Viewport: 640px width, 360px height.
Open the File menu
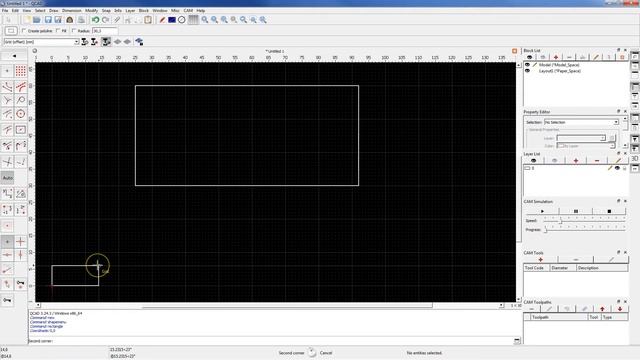coord(5,11)
